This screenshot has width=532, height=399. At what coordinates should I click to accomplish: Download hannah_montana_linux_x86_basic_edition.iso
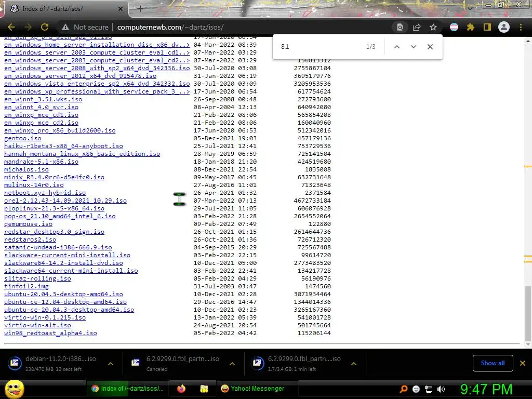82,154
